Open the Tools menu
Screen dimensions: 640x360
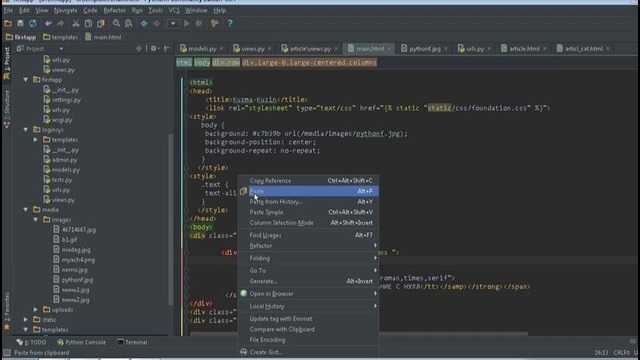155,10
